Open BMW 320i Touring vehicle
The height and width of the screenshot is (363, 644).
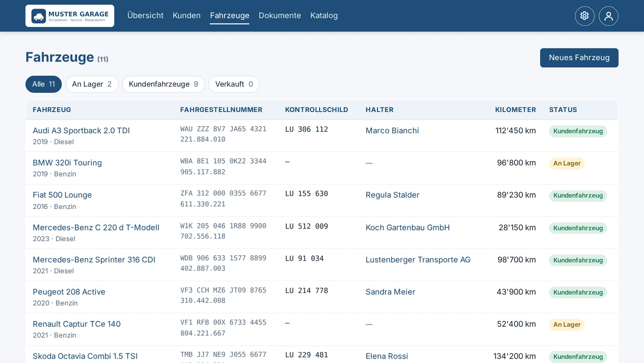pos(67,163)
